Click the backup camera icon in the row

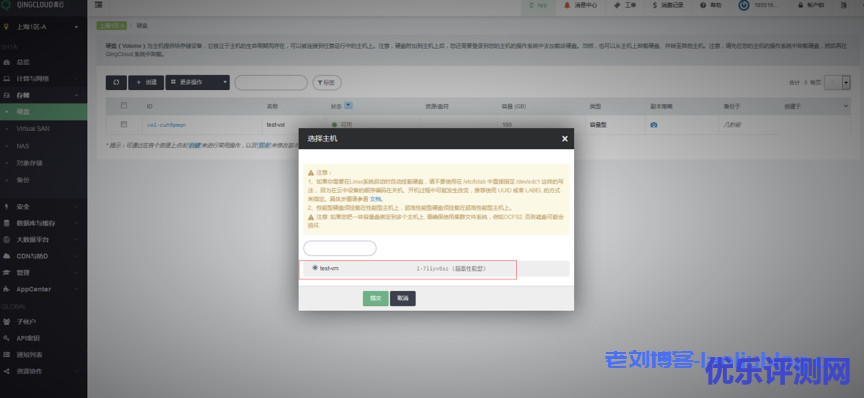pyautogui.click(x=654, y=125)
